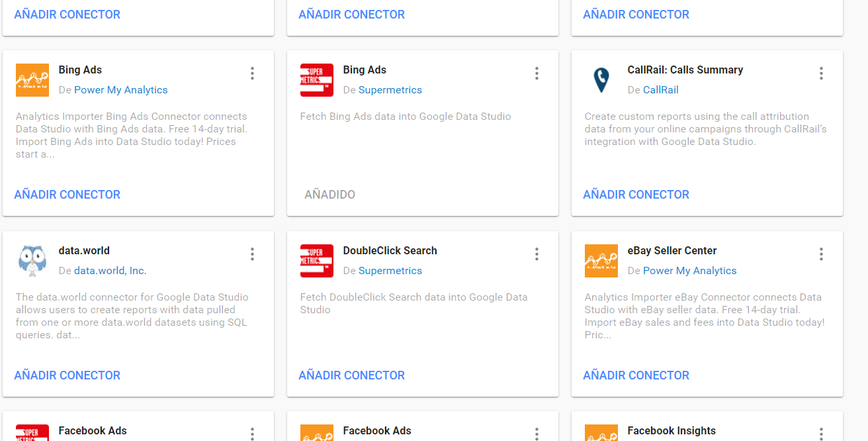Viewport: 868px width, 441px height.
Task: Click Power My Analytics logo on Bing Ads card
Action: tap(32, 80)
